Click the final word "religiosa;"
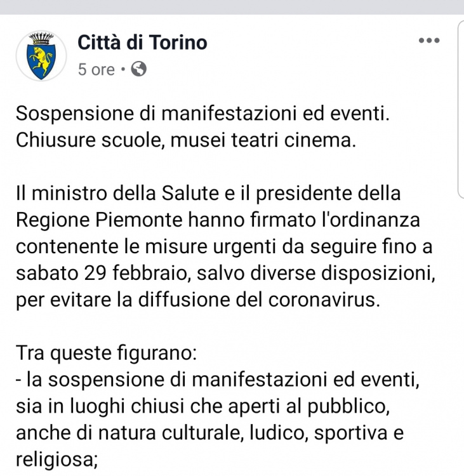This screenshot has height=476, width=464. pos(56,459)
